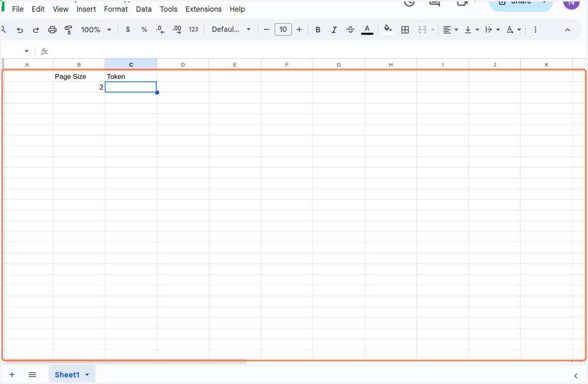This screenshot has height=384, width=588.
Task: Select column K header
Action: (x=546, y=65)
